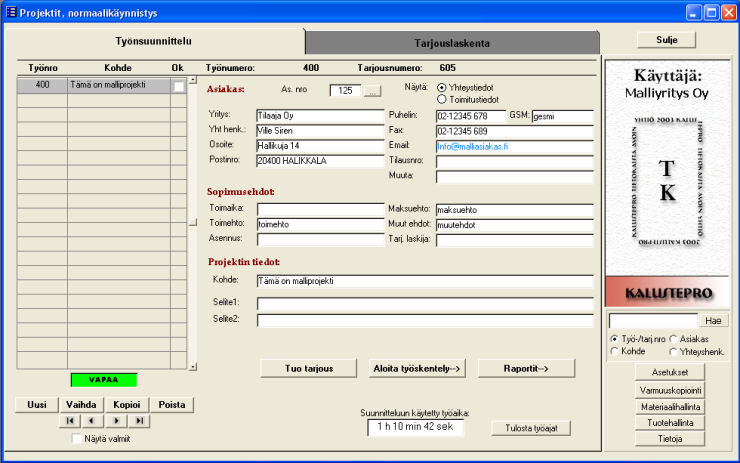The image size is (740, 463).
Task: Click the GSM field
Action: tap(562, 117)
